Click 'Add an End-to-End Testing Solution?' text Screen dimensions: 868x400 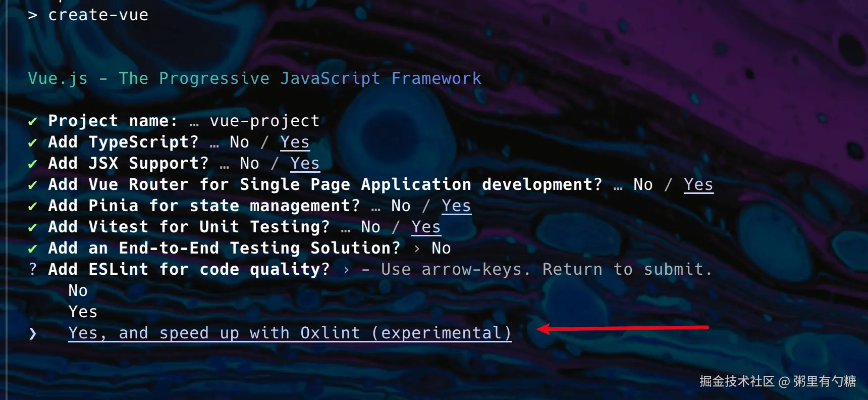(225, 248)
